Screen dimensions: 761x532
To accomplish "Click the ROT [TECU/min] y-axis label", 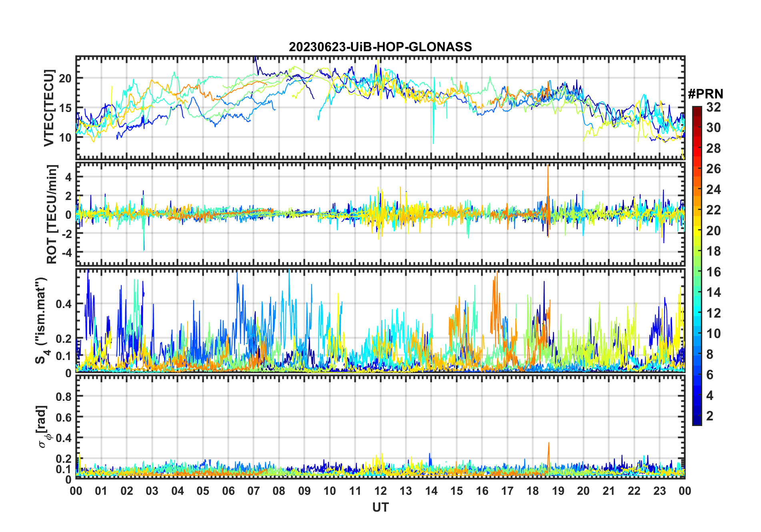I will 52,214.
